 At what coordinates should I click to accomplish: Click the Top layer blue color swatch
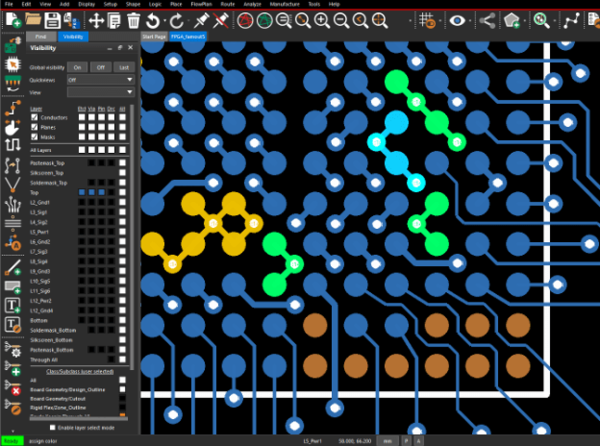(82, 192)
